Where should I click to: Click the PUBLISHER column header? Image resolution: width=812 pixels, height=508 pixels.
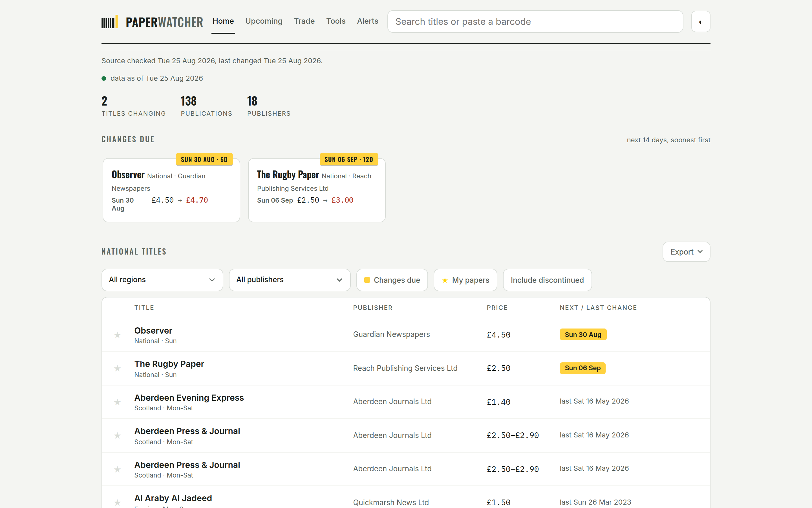[373, 308]
